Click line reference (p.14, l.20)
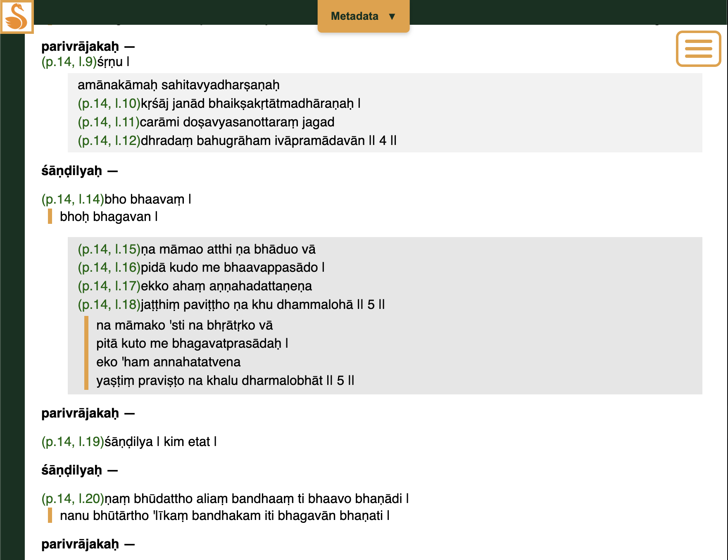728x560 pixels. click(73, 498)
